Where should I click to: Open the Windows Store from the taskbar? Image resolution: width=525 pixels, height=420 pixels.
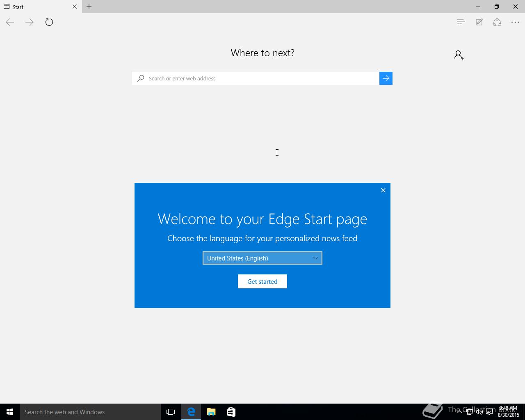pyautogui.click(x=231, y=412)
